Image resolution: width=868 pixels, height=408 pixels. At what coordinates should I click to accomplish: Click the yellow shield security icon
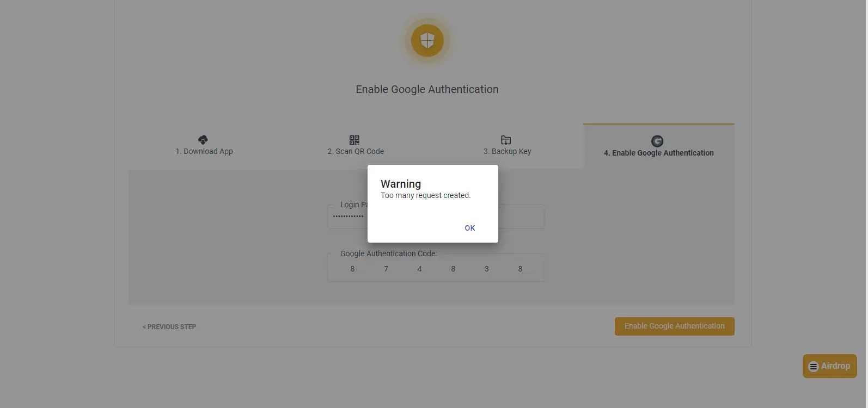427,40
